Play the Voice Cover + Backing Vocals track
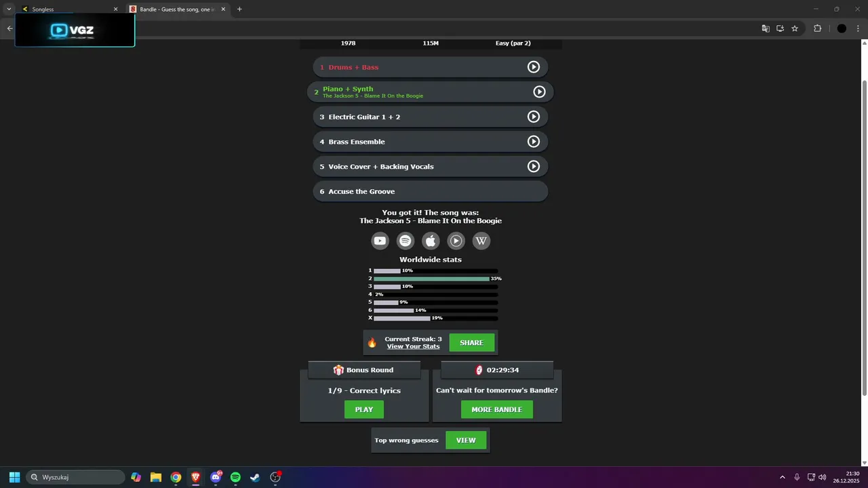868x488 pixels. 534,166
